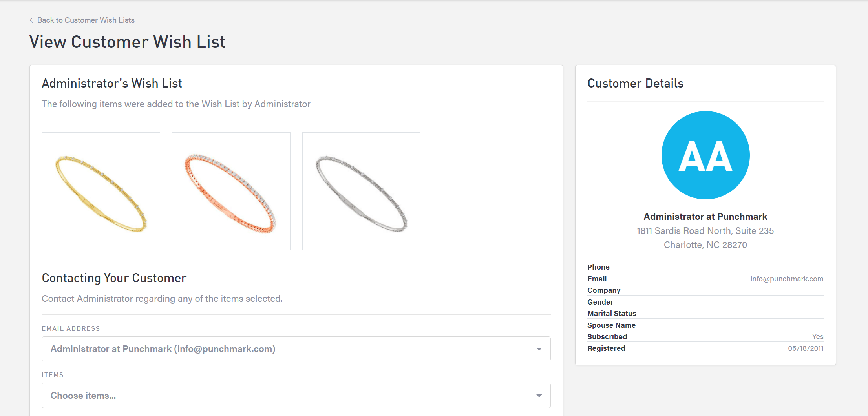Screen dimensions: 868x416
Task: Click the Items dropdown caret arrow
Action: [x=539, y=396]
